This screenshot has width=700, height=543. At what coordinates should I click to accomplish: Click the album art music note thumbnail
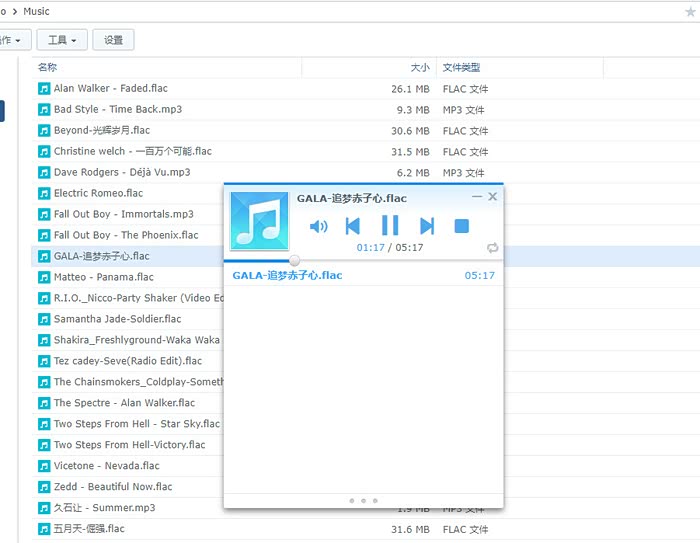[x=259, y=220]
